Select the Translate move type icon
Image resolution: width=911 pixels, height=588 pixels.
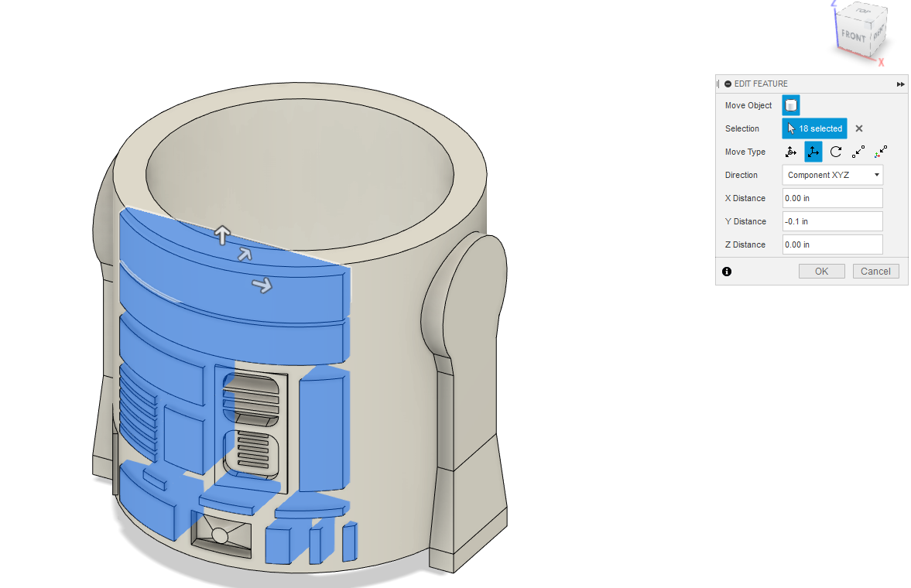pos(813,152)
